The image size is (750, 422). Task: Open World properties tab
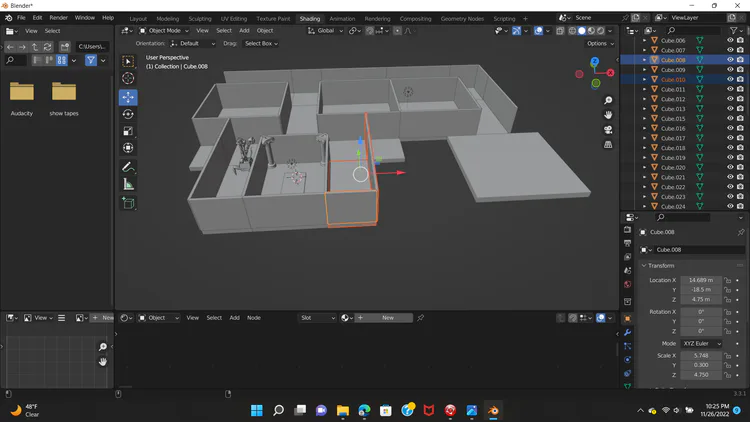[x=628, y=284]
